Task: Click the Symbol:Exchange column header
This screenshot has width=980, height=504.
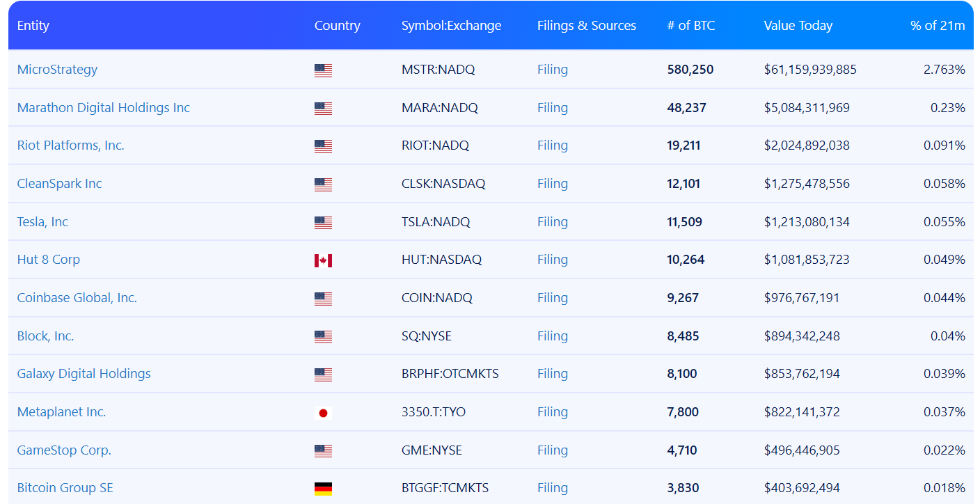Action: click(452, 26)
